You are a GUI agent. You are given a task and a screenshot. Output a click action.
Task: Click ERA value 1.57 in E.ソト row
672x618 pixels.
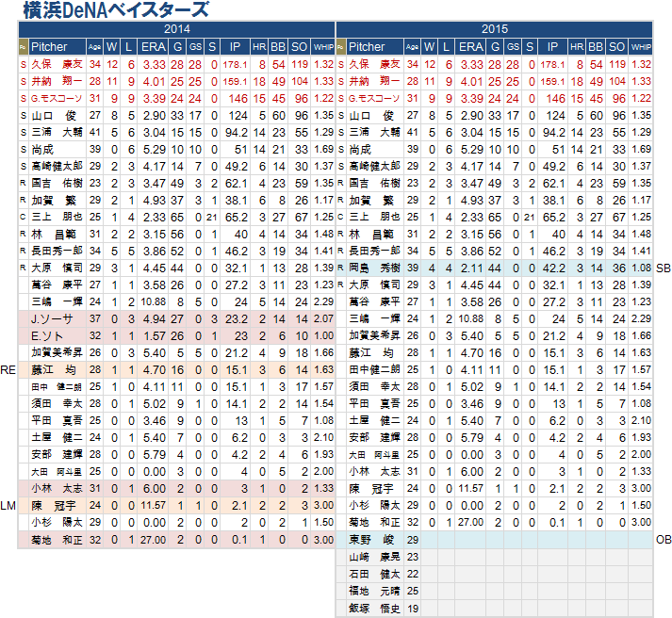[x=155, y=336]
